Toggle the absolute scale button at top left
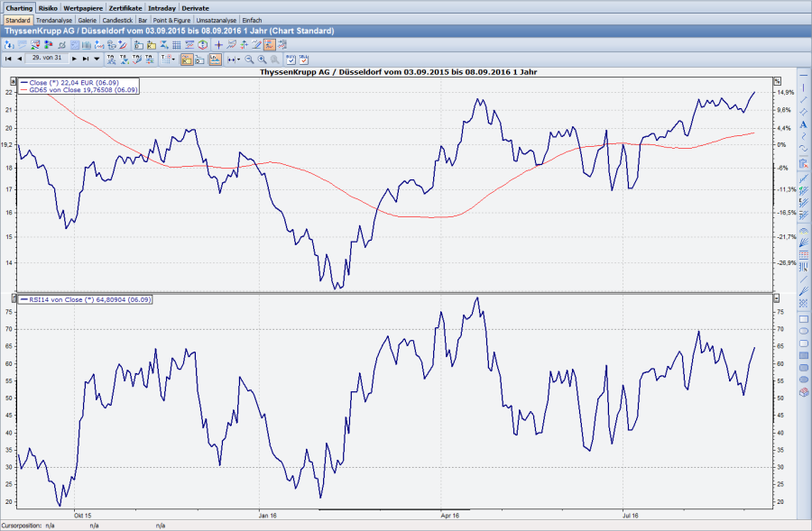The width and height of the screenshot is (812, 531). [13, 81]
